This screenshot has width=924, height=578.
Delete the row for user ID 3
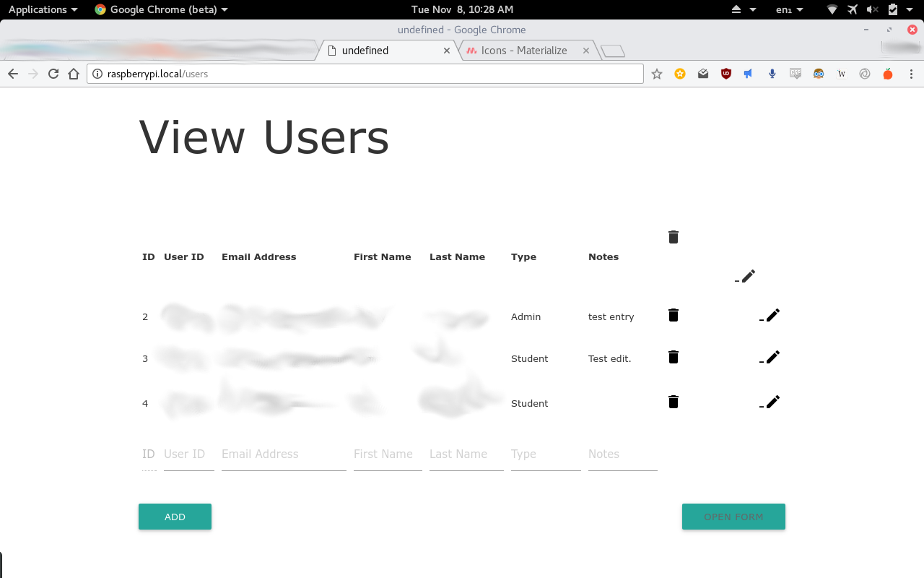click(674, 357)
